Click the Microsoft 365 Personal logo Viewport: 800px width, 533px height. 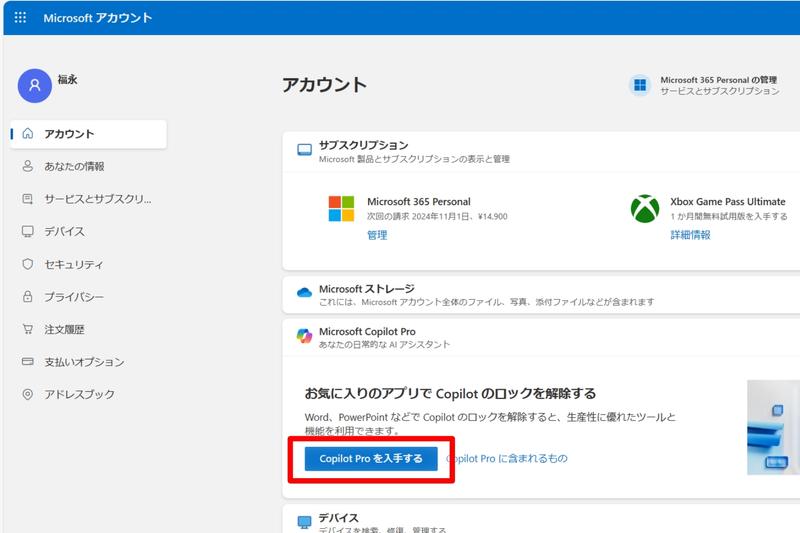[341, 208]
